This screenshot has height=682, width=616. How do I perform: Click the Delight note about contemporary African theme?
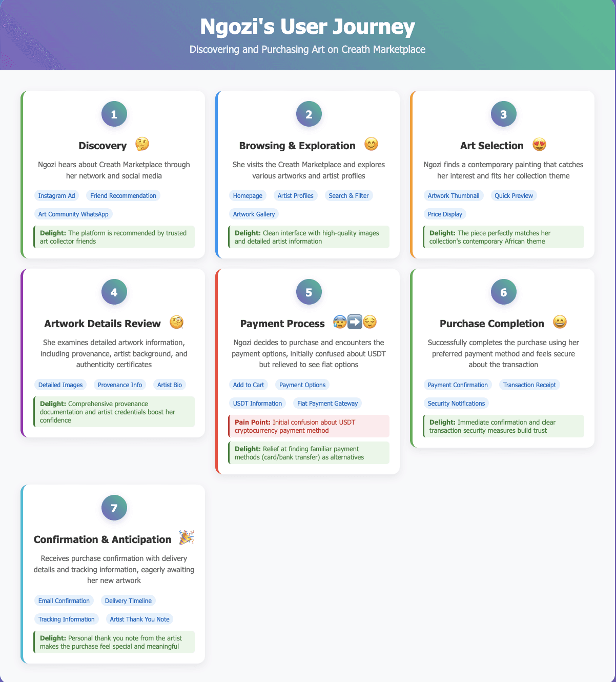pos(503,237)
